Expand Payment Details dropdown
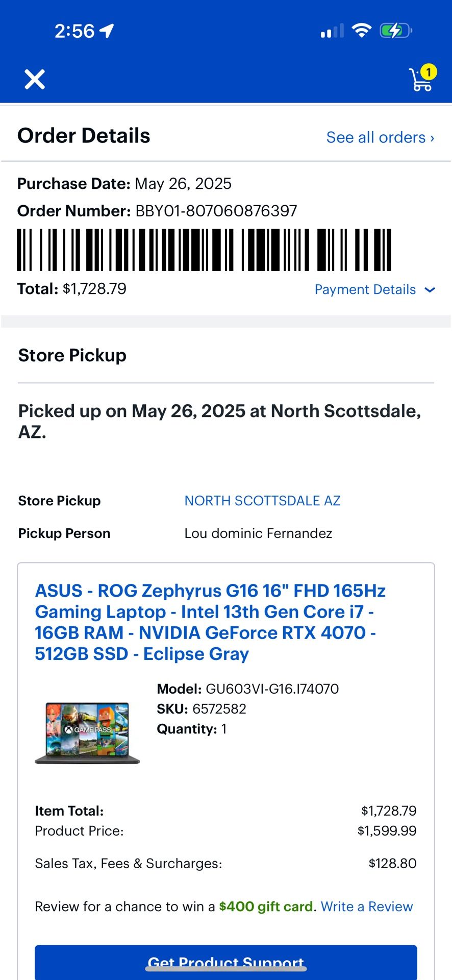Screen dimensions: 452x980 [x=365, y=289]
